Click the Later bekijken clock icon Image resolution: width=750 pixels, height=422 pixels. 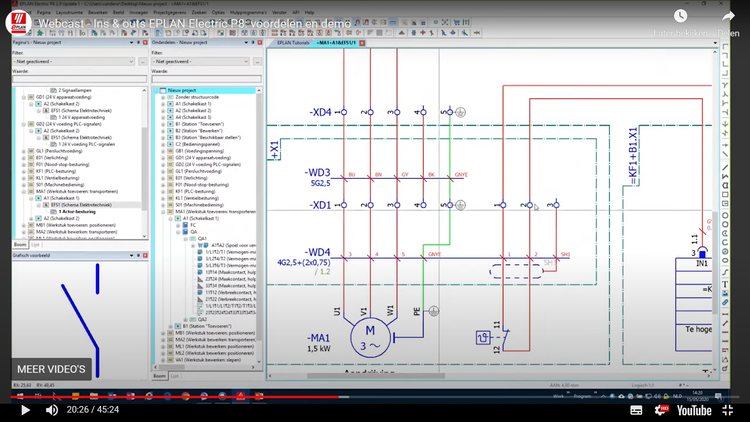click(681, 17)
